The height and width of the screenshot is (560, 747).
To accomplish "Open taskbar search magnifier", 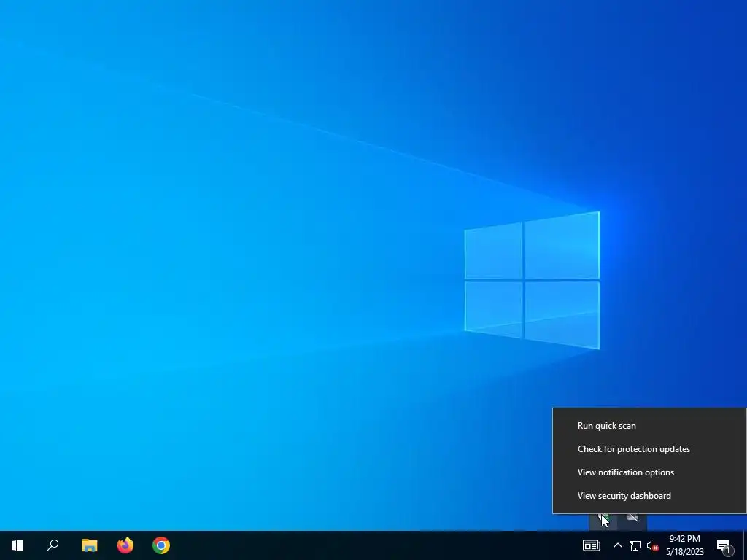I will click(53, 545).
